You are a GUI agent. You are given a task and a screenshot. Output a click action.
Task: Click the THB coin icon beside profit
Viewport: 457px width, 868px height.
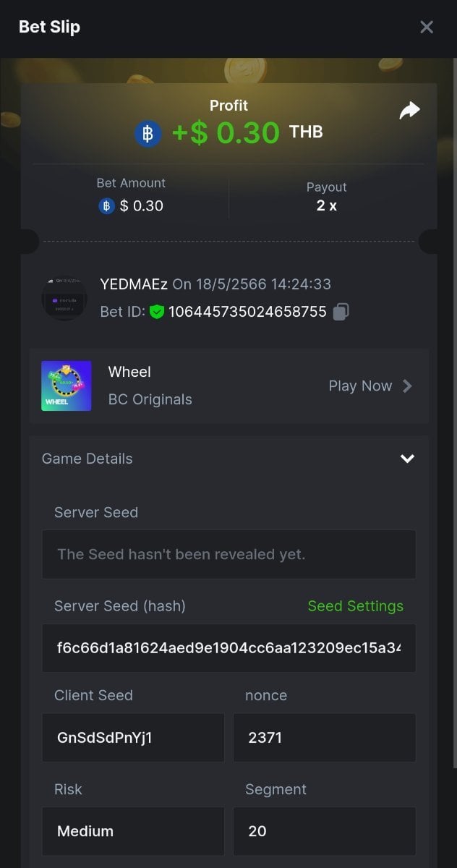coord(148,134)
